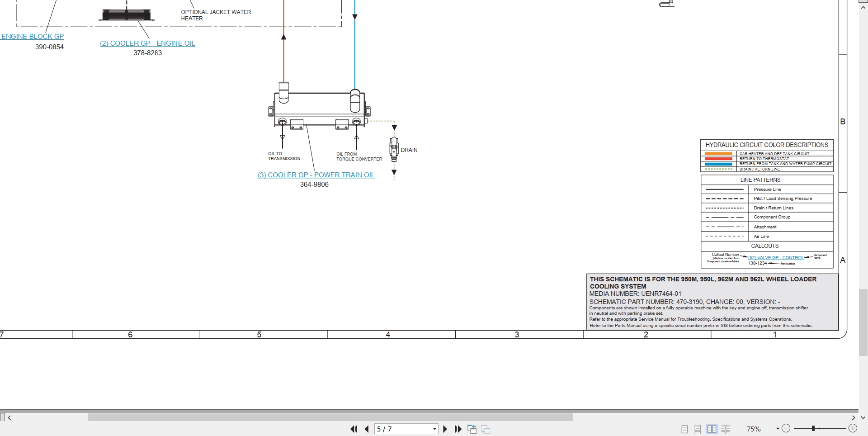
Task: Click the Air Line legend entry
Action: point(761,237)
